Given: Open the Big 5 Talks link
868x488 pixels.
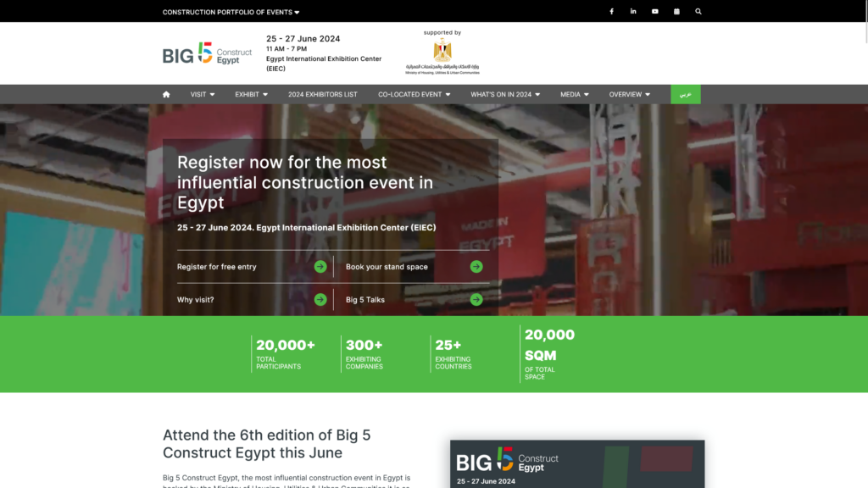Looking at the screenshot, I should pos(364,300).
